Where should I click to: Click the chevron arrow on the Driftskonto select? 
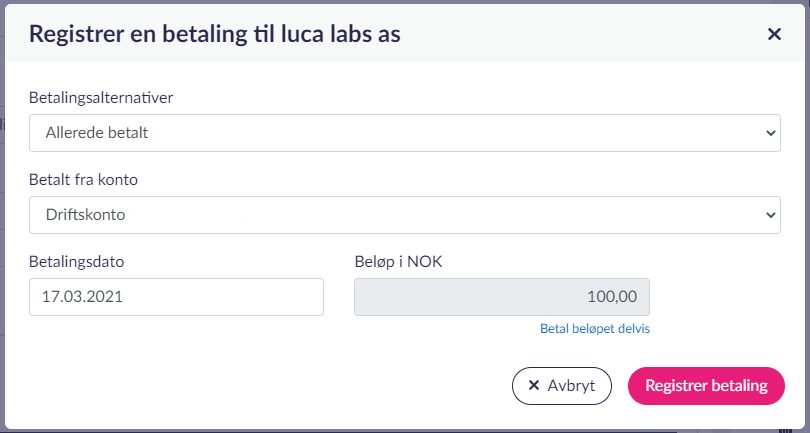pos(770,214)
